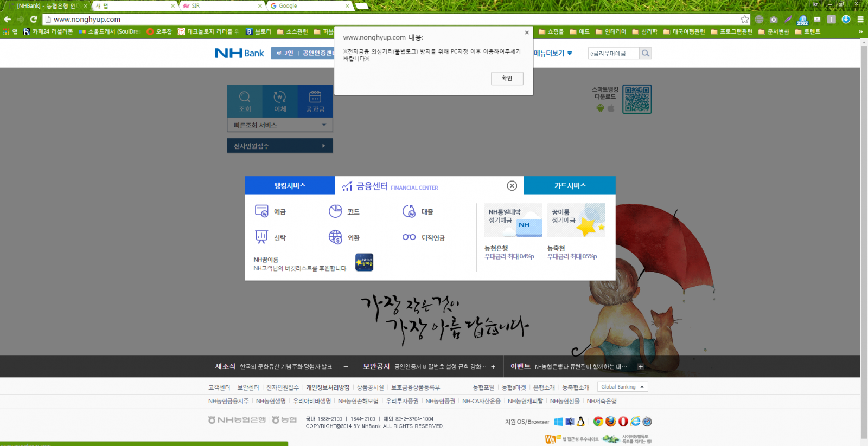The image size is (868, 446).
Task: Open the 신탁 trust icon
Action: [x=261, y=237]
